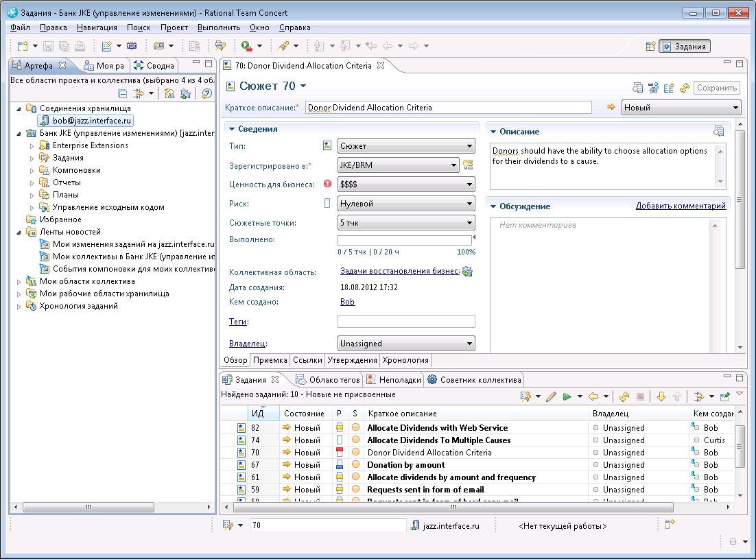Click the Теги link label
This screenshot has height=559, width=756.
click(x=237, y=322)
